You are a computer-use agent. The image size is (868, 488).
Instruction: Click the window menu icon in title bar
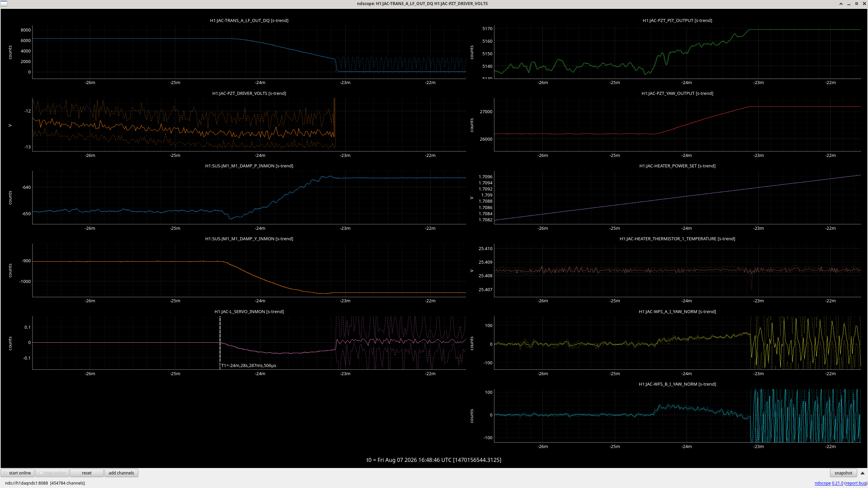(3, 3)
